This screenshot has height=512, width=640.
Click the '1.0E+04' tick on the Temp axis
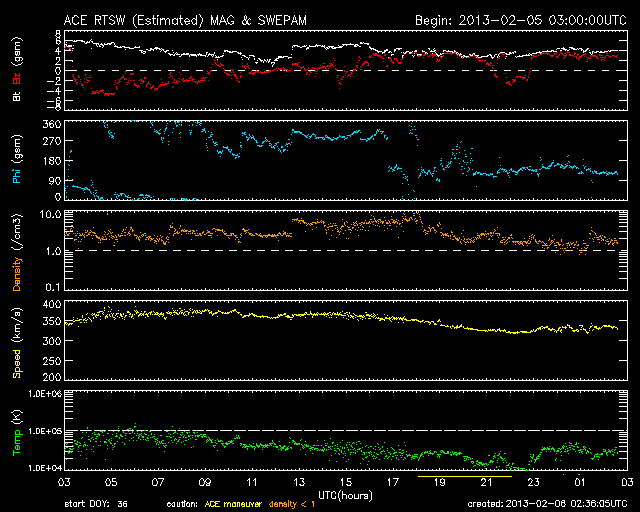pyautogui.click(x=45, y=468)
